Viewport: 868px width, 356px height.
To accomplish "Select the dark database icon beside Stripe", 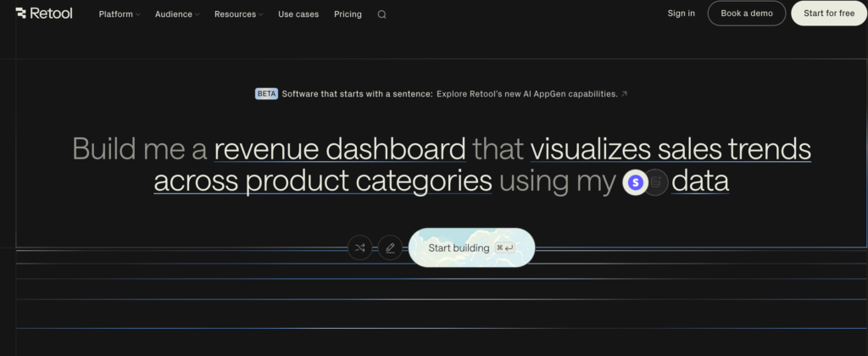I will [658, 182].
